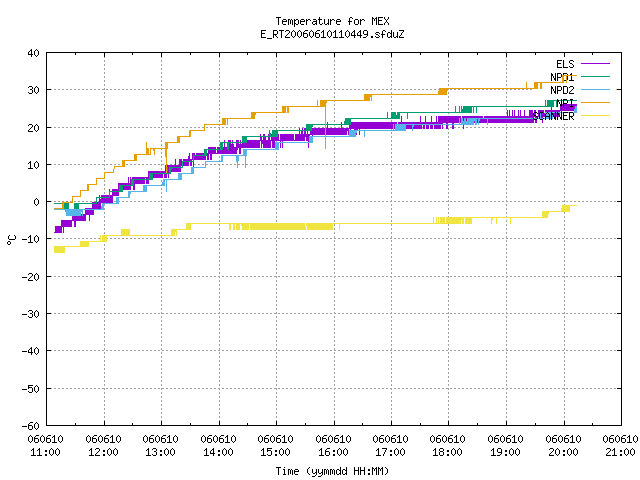Click the x-axis label 060610 16:00

click(334, 446)
